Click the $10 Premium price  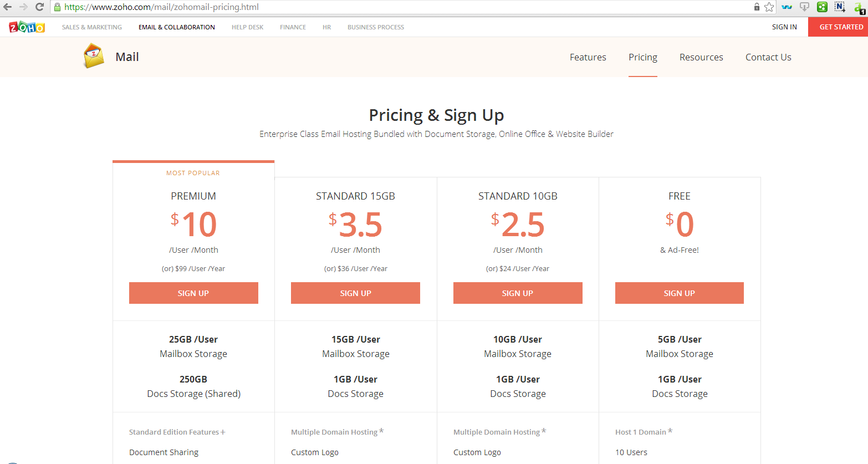point(193,225)
